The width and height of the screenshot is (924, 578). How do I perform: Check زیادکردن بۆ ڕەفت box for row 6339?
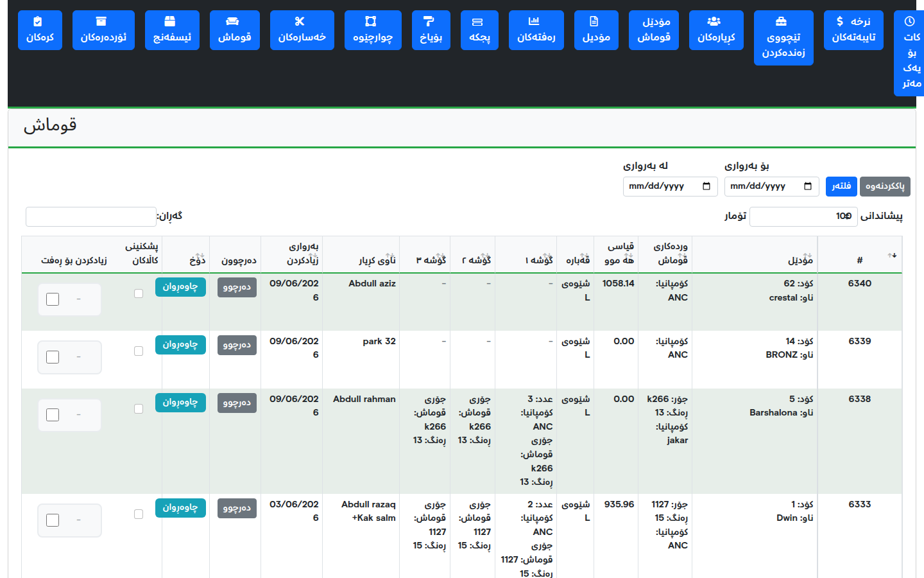[x=53, y=357]
